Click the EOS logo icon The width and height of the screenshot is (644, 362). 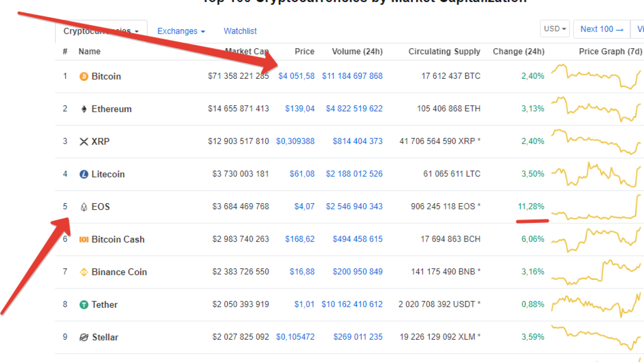click(84, 207)
